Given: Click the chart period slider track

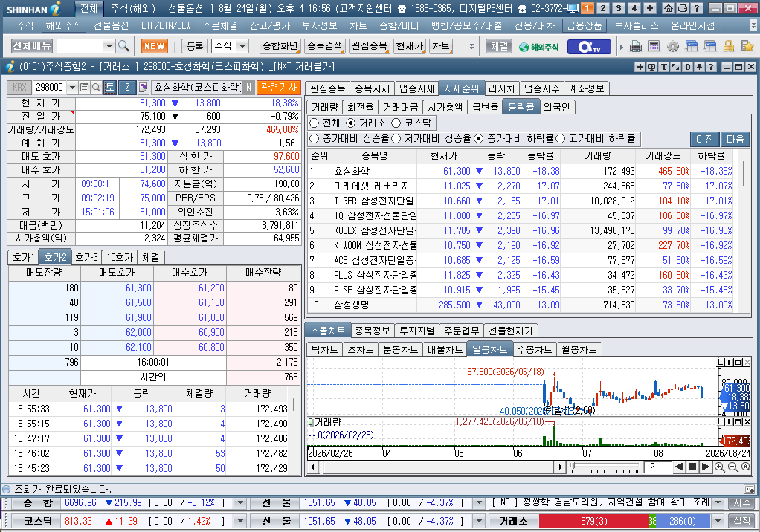Looking at the screenshot, I should point(605,467).
